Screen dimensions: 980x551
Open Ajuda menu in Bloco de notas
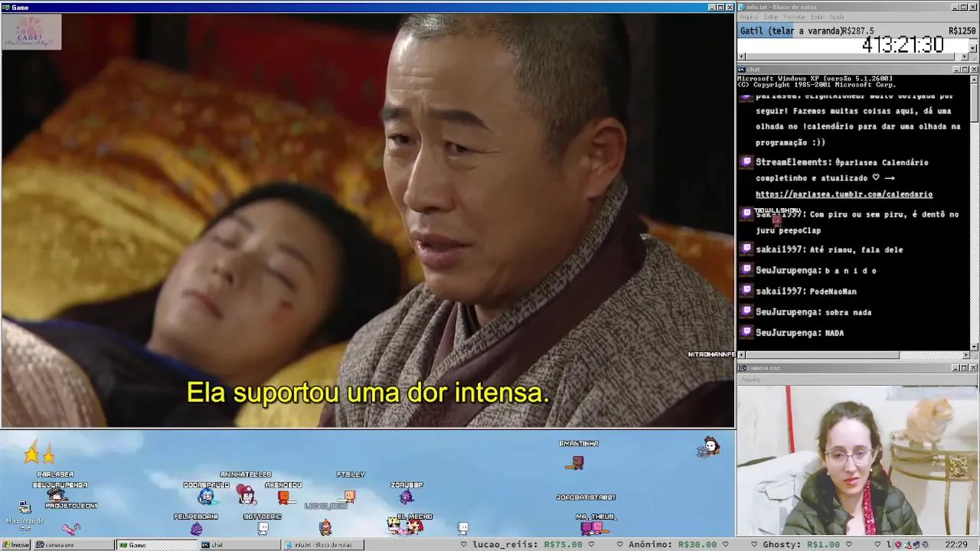(x=837, y=17)
